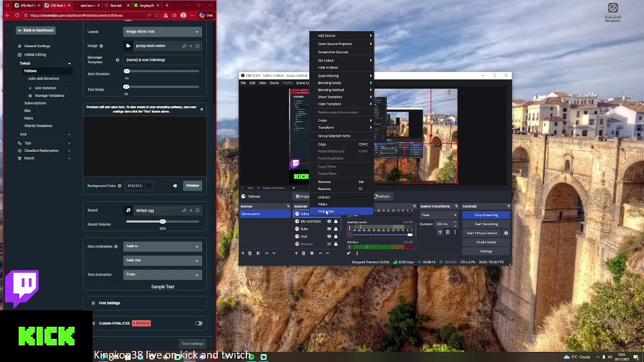Play sound with speaker icon beside Preview

pyautogui.click(x=175, y=186)
